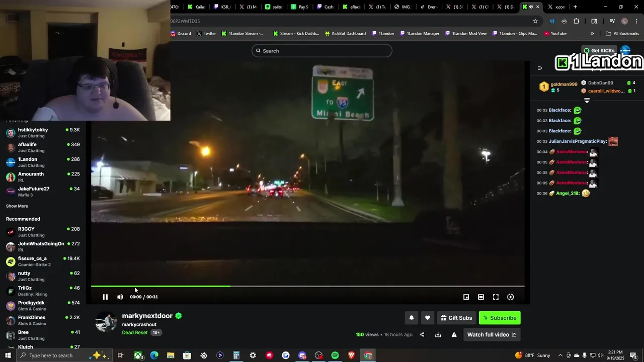Open Chrome three-dot menu

tap(636, 21)
